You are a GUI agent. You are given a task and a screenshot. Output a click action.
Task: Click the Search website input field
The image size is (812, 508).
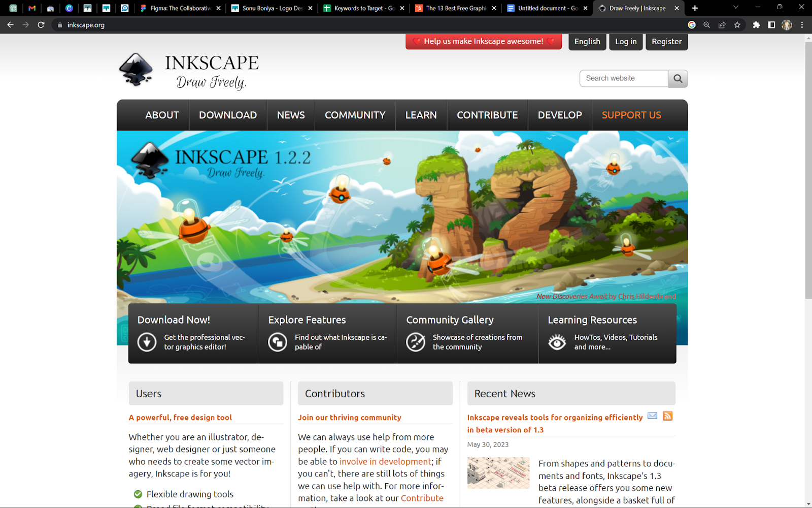click(x=624, y=78)
